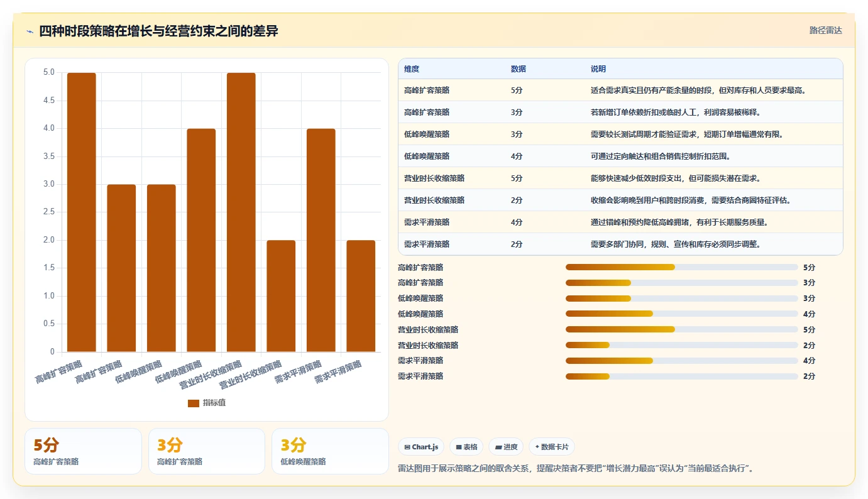The image size is (868, 499).
Task: Open the 3分 高峰扩容策略 data card
Action: click(207, 451)
